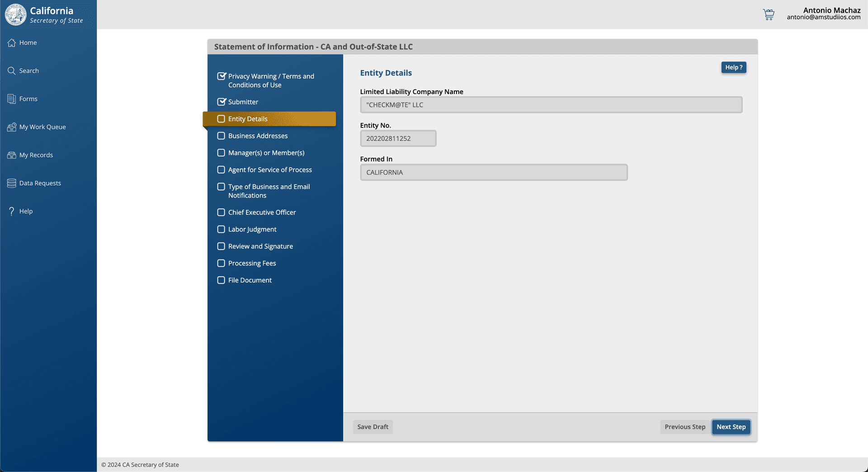Click the Limited Liability Company Name field
Viewport: 868px width, 472px height.
[551, 105]
